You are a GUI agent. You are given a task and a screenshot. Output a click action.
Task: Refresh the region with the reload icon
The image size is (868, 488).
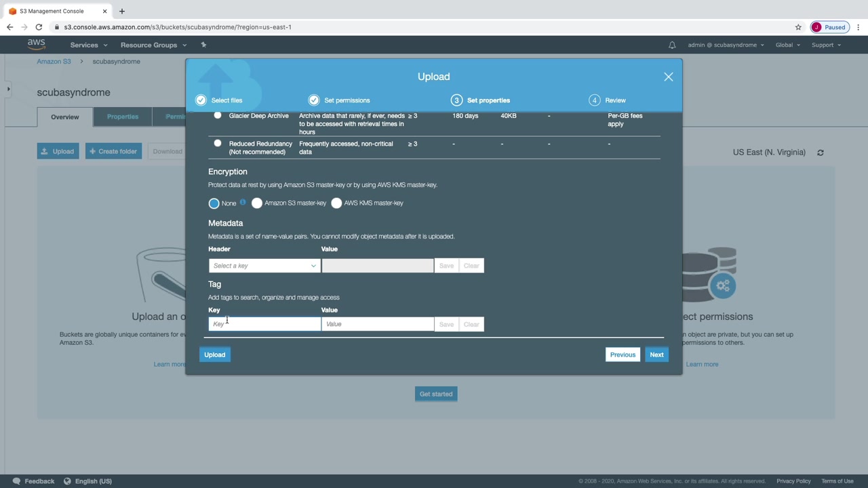(821, 152)
